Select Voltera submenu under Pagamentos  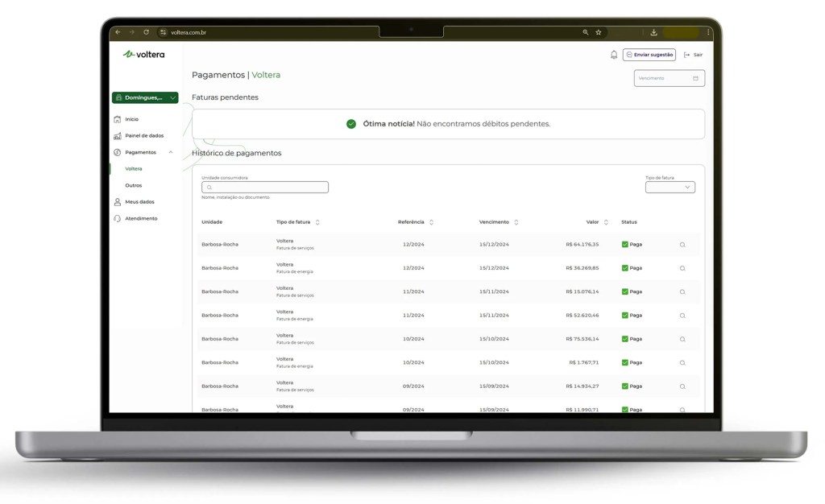click(x=134, y=169)
